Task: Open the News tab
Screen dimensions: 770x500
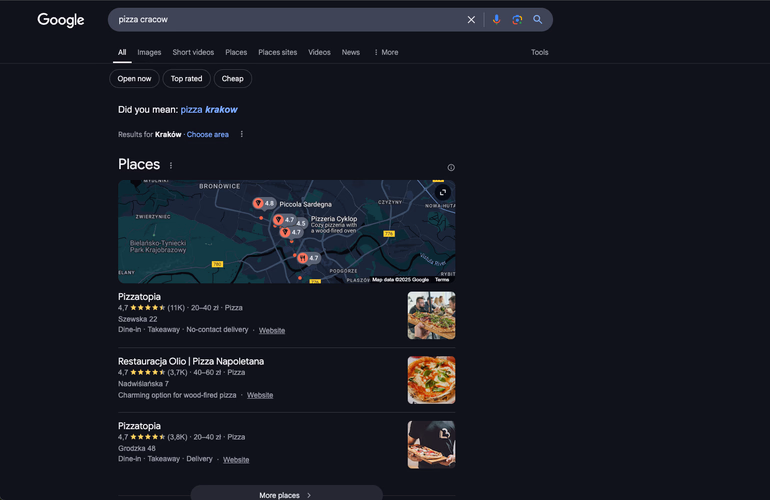Action: (x=351, y=52)
